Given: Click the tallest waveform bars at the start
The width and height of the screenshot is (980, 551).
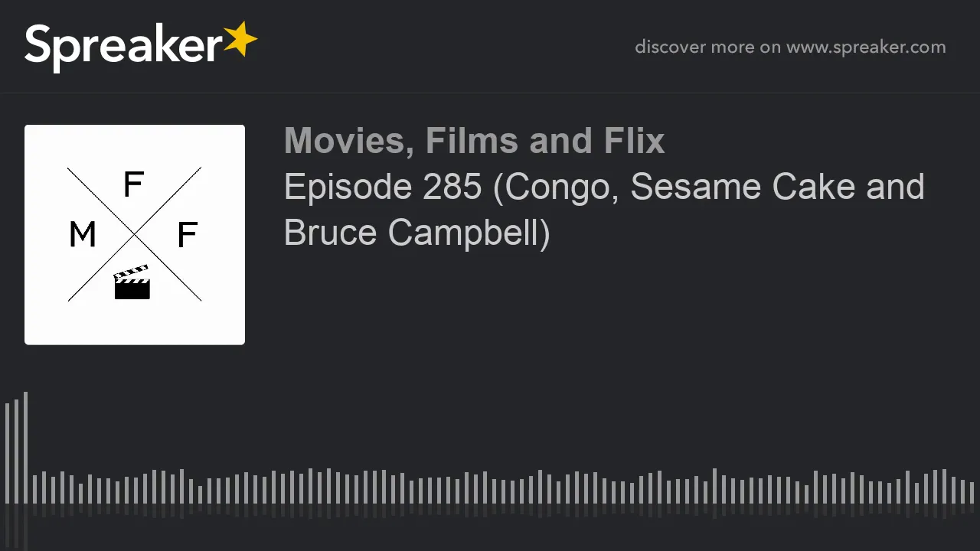Looking at the screenshot, I should coord(16,448).
